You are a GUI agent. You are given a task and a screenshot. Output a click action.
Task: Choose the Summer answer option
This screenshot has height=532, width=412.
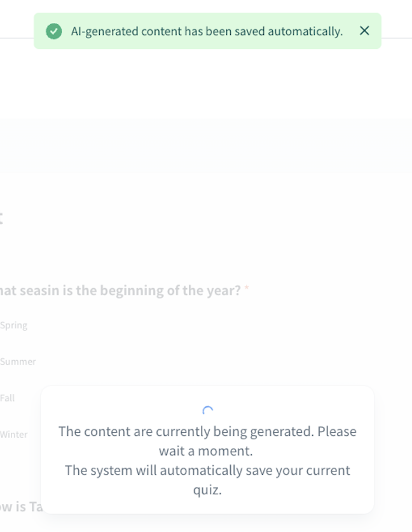tap(18, 361)
